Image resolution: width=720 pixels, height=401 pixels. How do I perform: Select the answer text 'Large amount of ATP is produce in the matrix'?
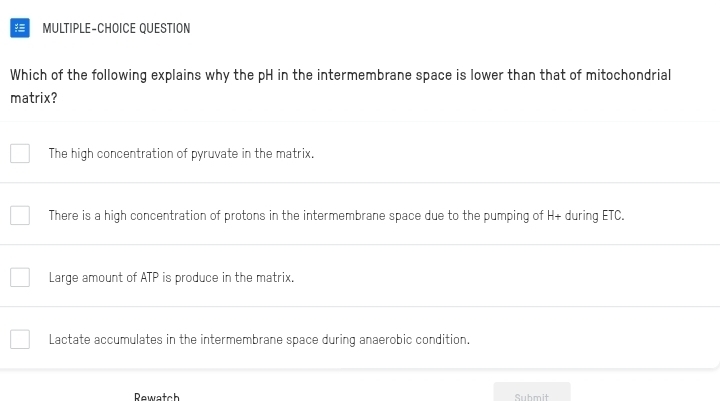[171, 278]
